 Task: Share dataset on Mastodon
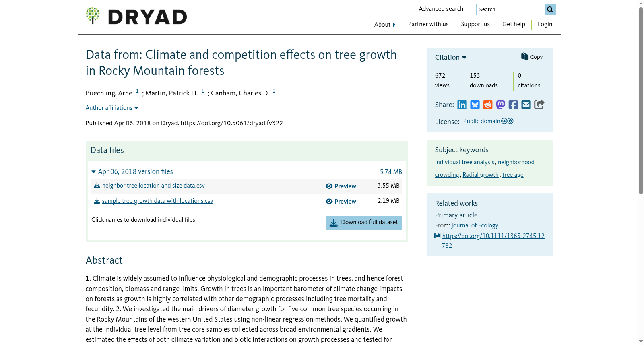501,105
